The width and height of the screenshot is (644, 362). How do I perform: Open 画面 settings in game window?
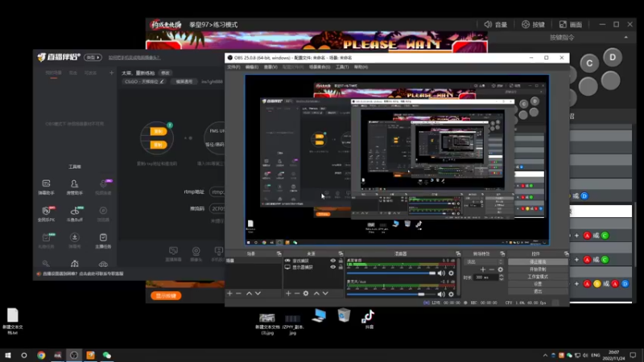click(x=571, y=25)
